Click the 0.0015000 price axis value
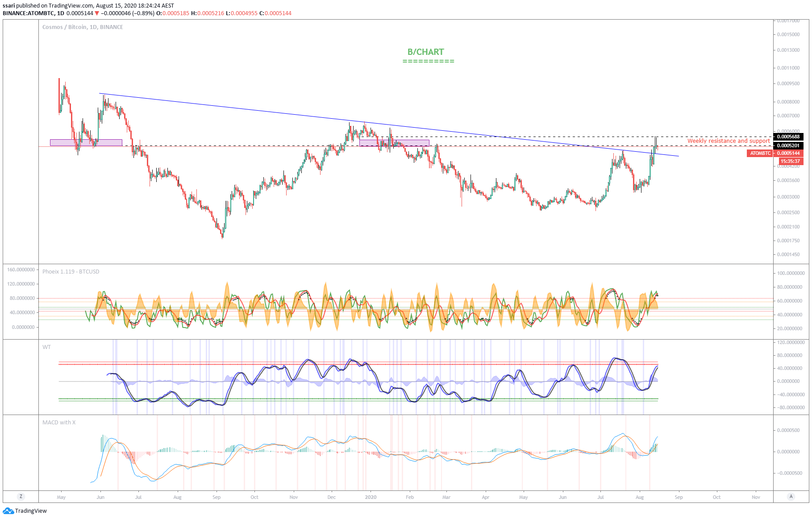Screen dimensions: 812x519 click(788, 34)
